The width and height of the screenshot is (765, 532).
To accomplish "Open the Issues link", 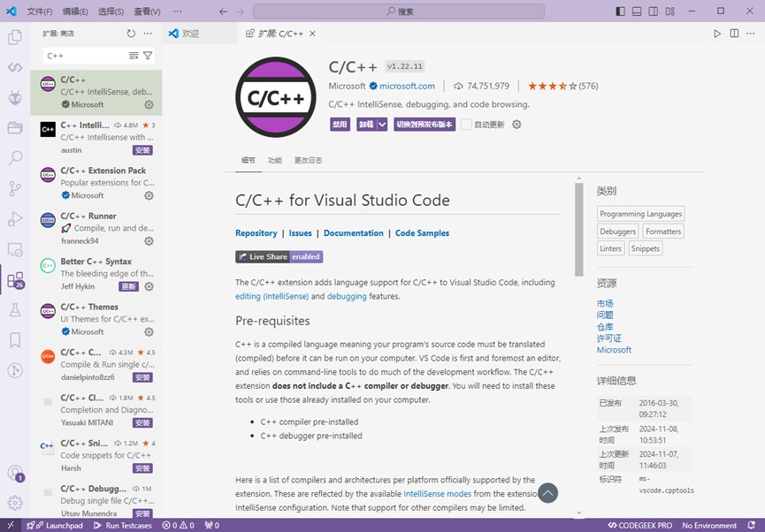I will point(300,233).
